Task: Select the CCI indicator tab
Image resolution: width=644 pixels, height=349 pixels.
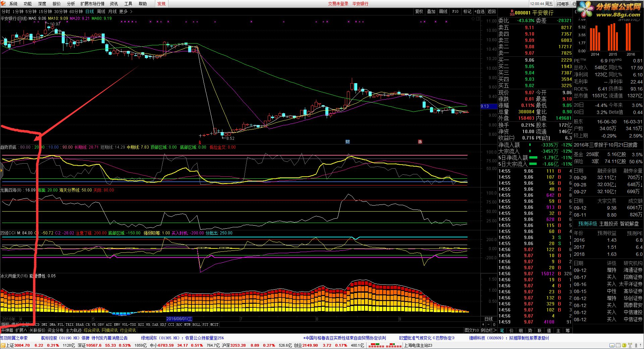Action: 171,325
